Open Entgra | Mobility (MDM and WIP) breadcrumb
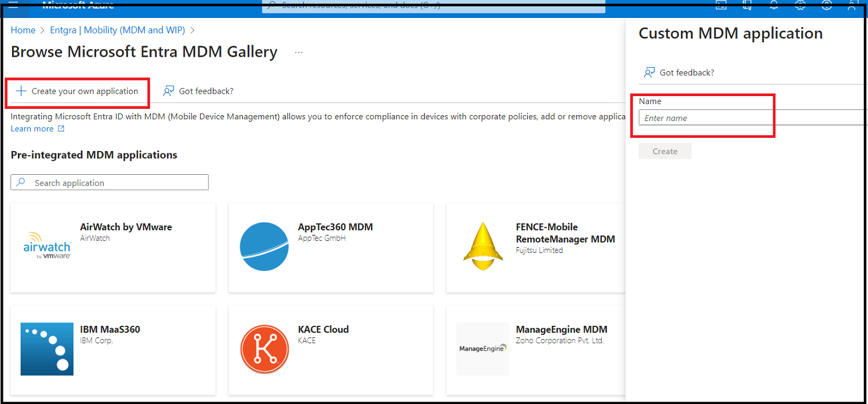 pos(117,30)
